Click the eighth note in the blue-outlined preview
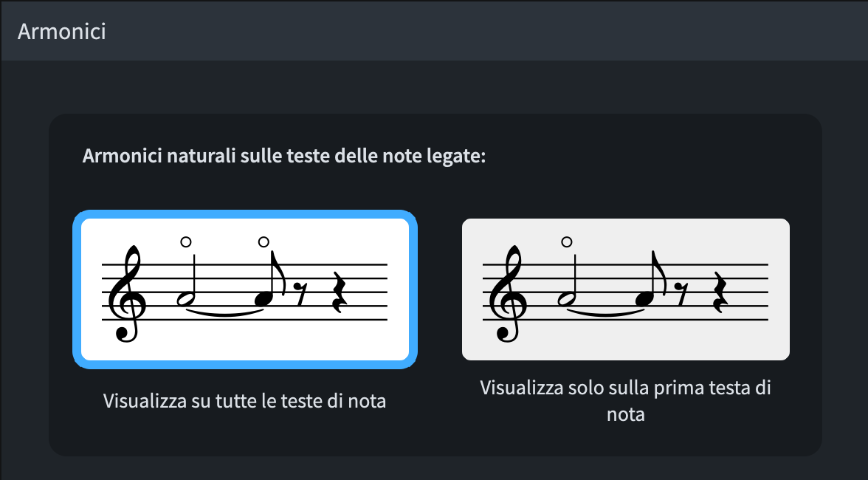 pyautogui.click(x=262, y=298)
